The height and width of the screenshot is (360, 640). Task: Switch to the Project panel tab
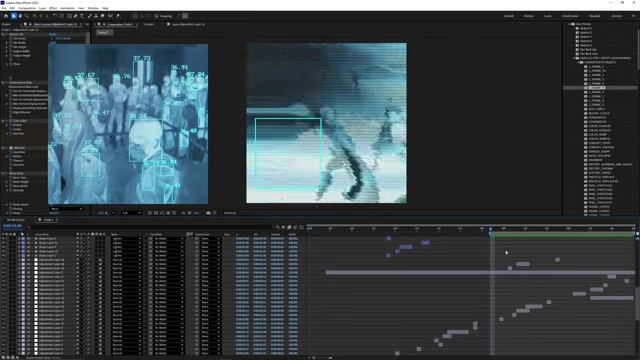6,24
